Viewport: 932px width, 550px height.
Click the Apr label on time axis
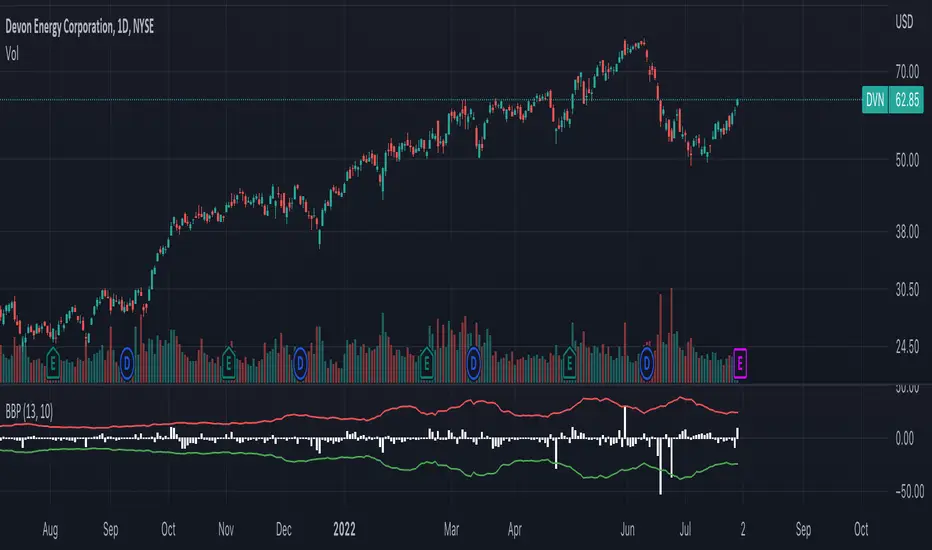point(514,529)
